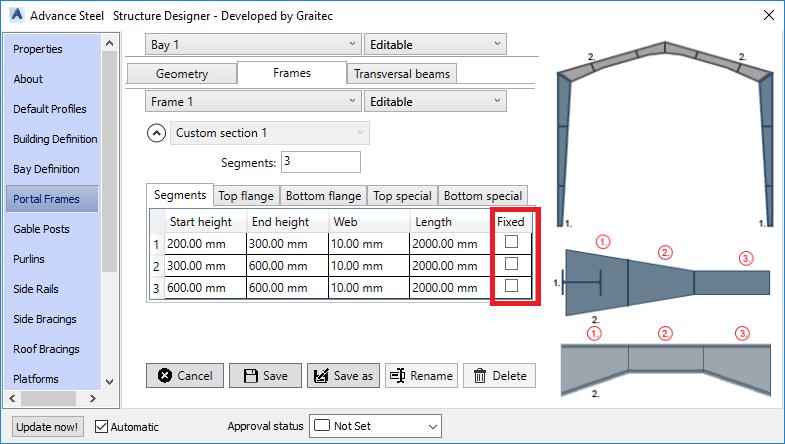The width and height of the screenshot is (785, 444).
Task: Toggle the Automatic update checkbox
Action: [x=101, y=426]
